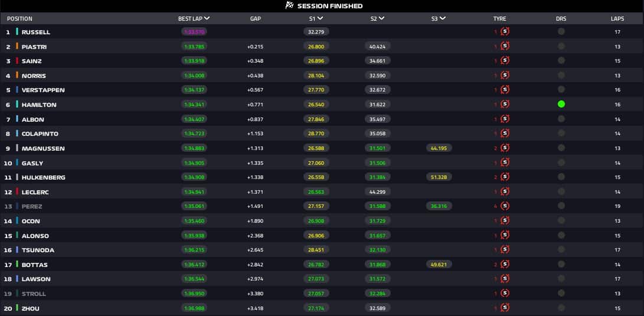The width and height of the screenshot is (644, 316).
Task: Click Alonso's soft tyre icon
Action: [505, 235]
